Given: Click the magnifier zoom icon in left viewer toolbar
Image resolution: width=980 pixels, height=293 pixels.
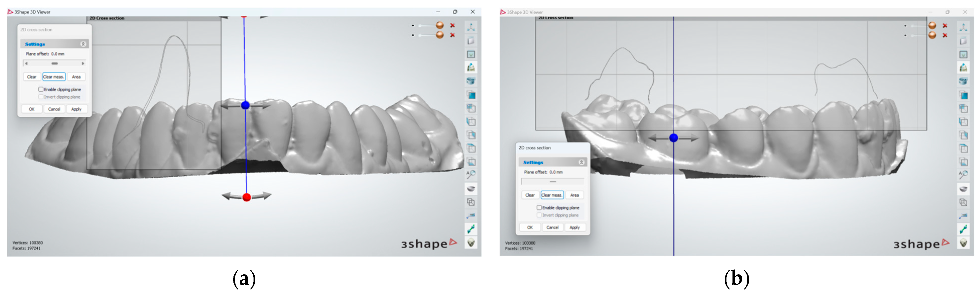Looking at the screenshot, I should 471,175.
